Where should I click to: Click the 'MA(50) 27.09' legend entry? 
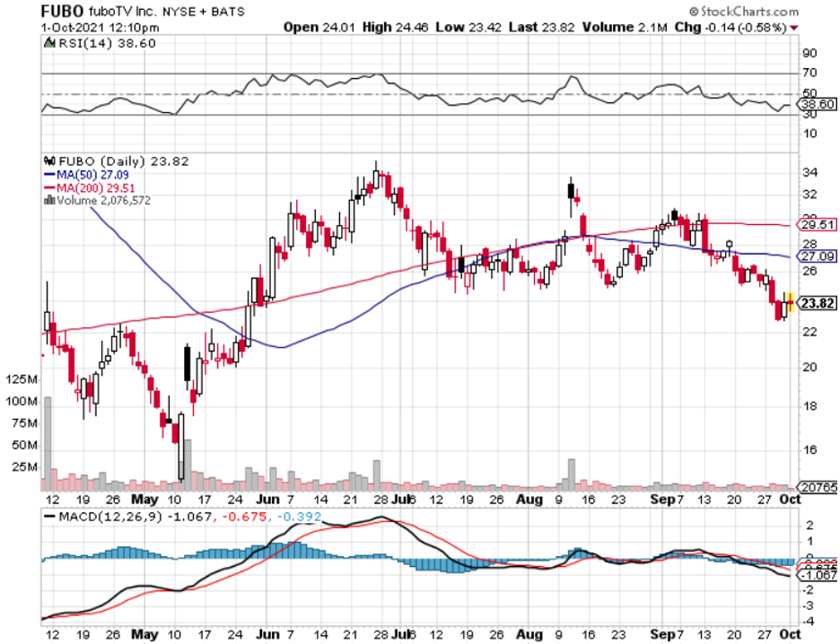pyautogui.click(x=93, y=175)
